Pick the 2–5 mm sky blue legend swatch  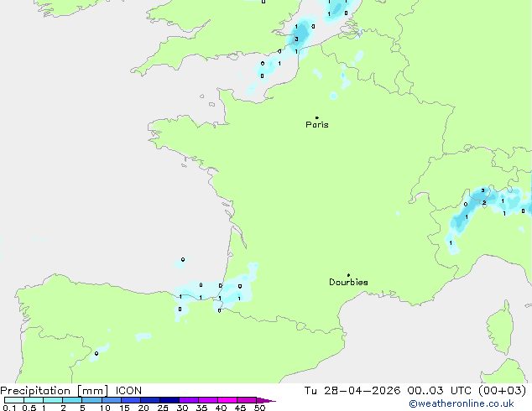pyautogui.click(x=72, y=400)
